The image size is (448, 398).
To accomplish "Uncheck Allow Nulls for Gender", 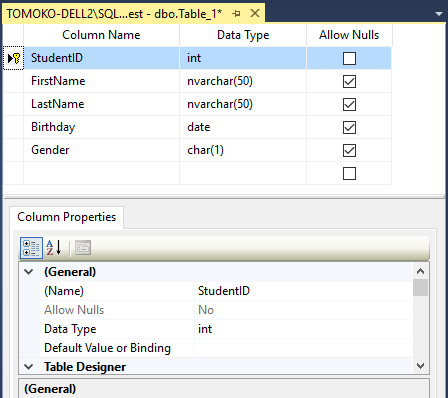I will [x=349, y=150].
